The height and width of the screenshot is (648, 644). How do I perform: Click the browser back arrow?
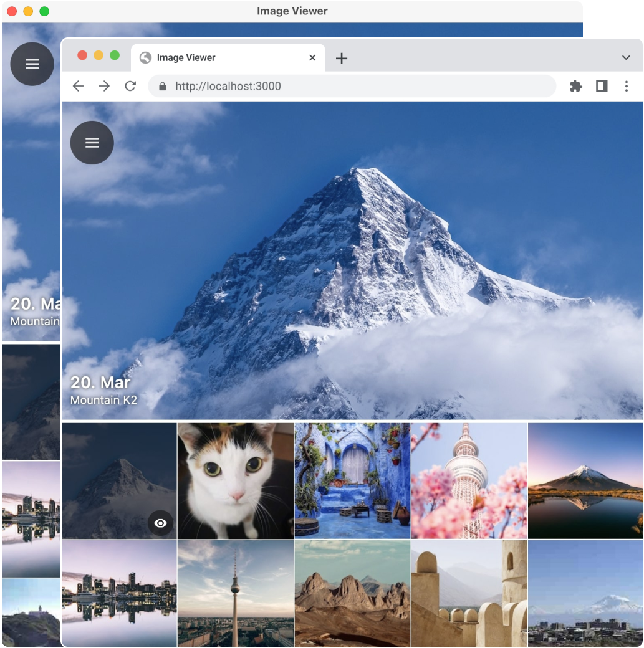(78, 86)
